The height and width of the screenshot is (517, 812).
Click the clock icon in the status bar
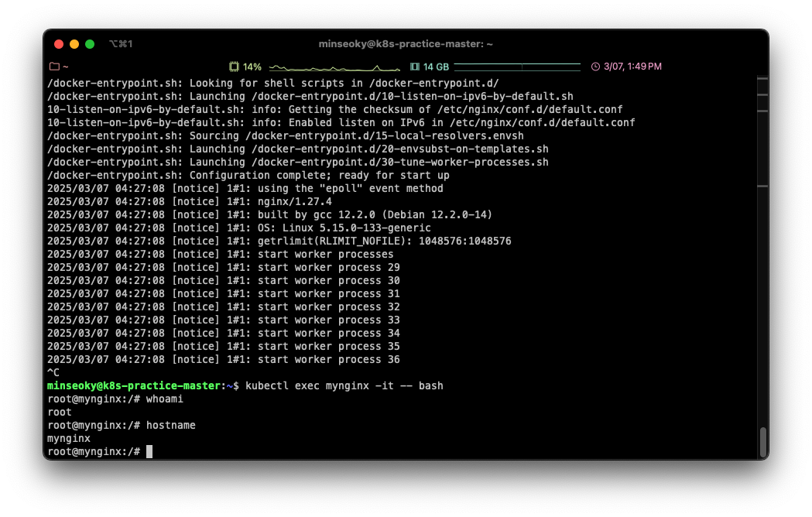click(595, 67)
